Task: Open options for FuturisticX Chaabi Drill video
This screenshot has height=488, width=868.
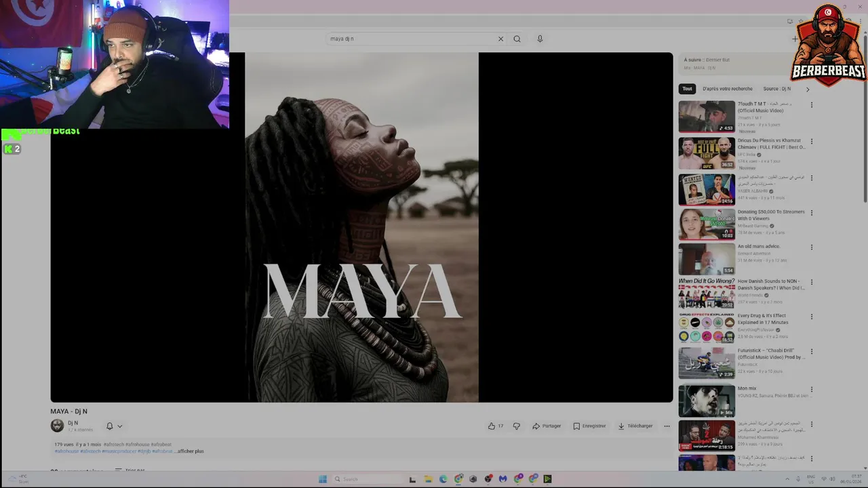Action: pyautogui.click(x=811, y=352)
